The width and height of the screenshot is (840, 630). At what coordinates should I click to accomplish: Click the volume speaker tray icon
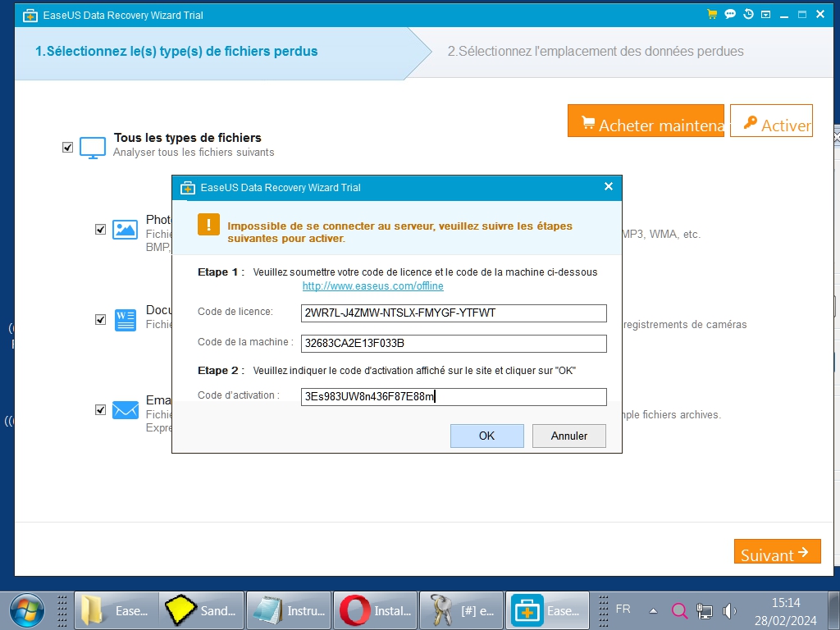pos(729,610)
